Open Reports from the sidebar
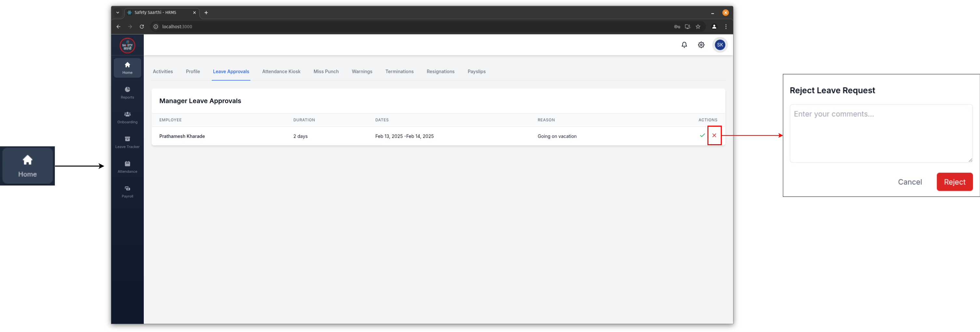The height and width of the screenshot is (332, 980). [127, 92]
